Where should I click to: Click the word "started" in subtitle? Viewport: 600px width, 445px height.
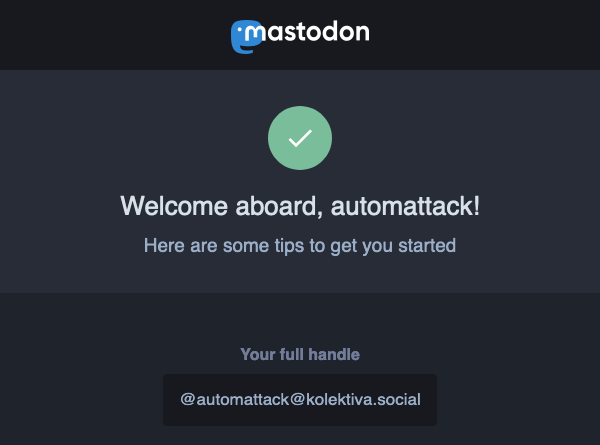[x=427, y=246]
